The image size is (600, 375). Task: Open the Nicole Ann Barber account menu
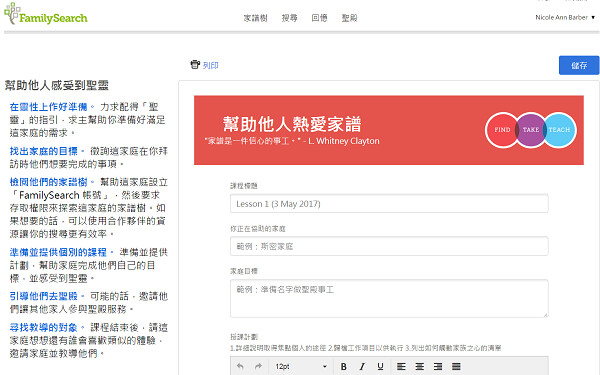click(x=565, y=17)
